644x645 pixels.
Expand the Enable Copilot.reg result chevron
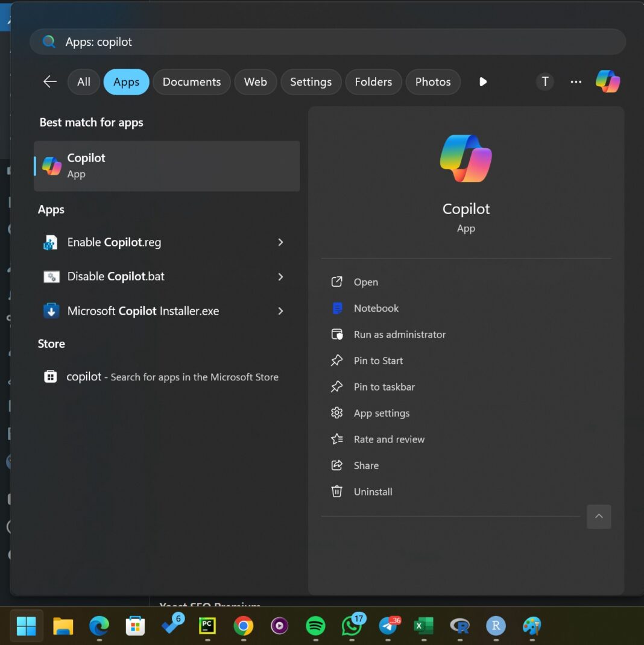click(280, 242)
